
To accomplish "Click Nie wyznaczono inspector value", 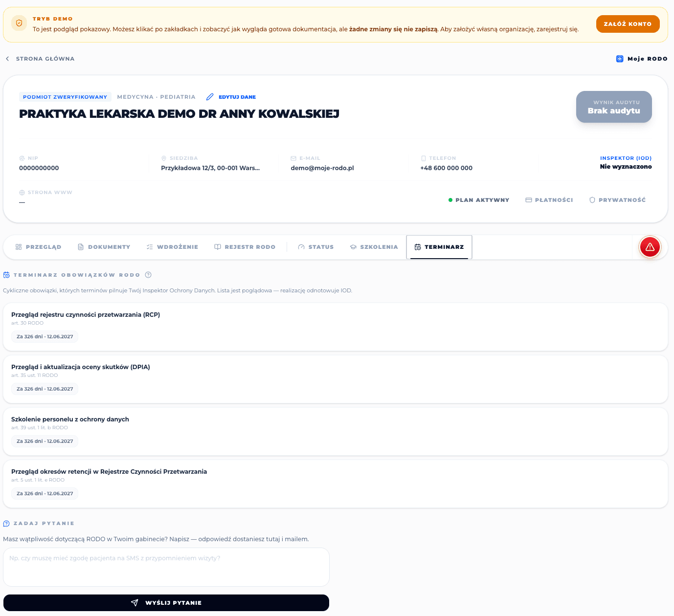I will pyautogui.click(x=626, y=167).
